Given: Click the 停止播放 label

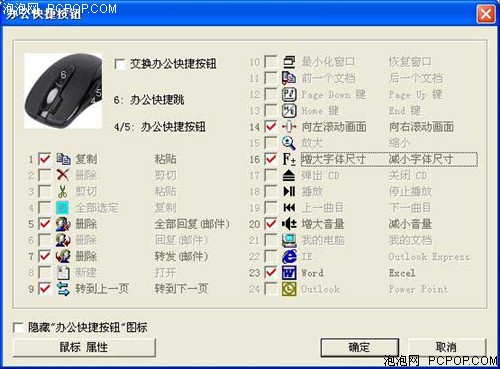Looking at the screenshot, I should [x=410, y=191].
